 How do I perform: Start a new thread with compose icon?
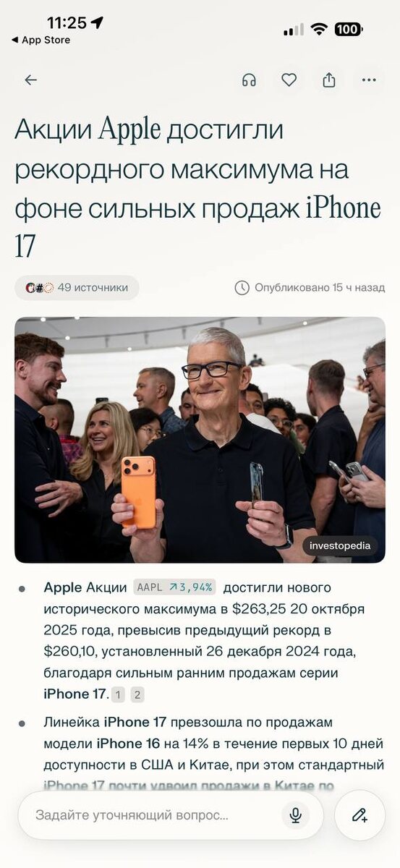[360, 815]
